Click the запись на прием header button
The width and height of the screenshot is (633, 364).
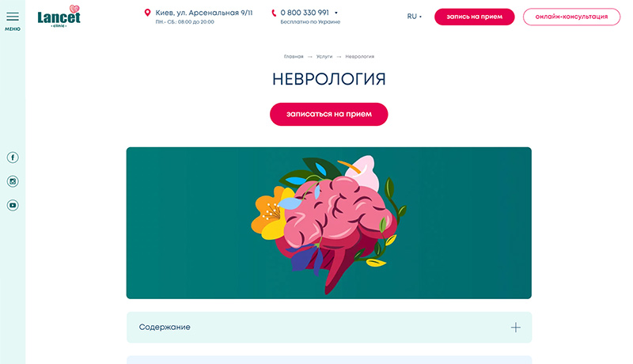[x=474, y=17]
